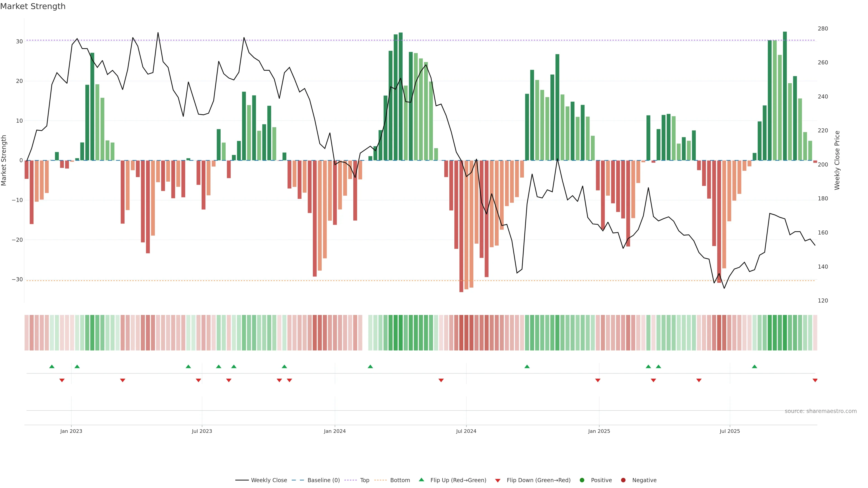Click the flip-up triangle just after Jan 2024

370,366
